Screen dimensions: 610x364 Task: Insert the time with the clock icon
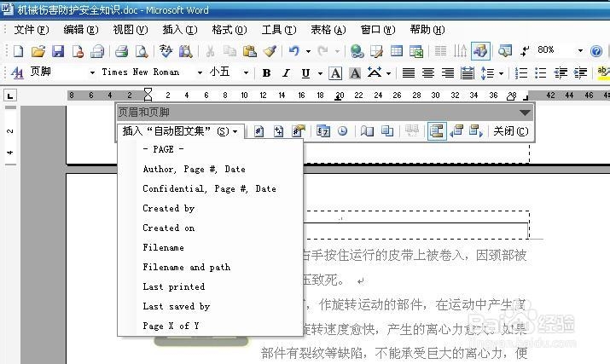click(342, 131)
